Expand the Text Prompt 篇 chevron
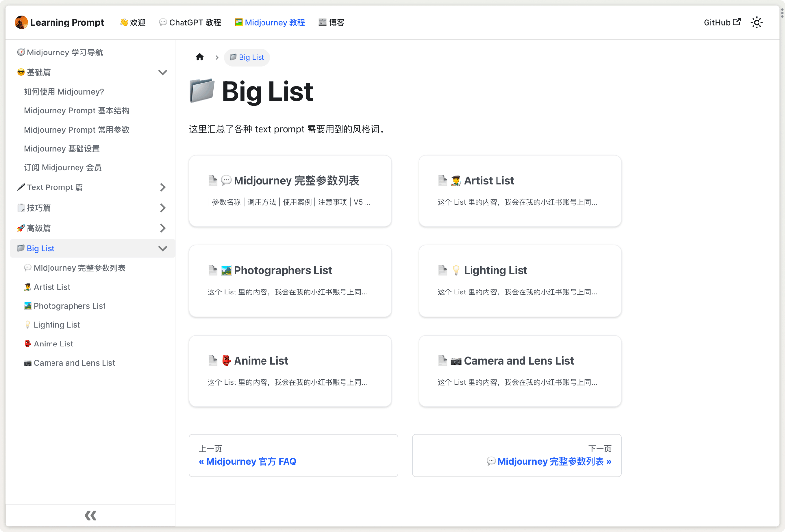The image size is (785, 532). point(163,187)
